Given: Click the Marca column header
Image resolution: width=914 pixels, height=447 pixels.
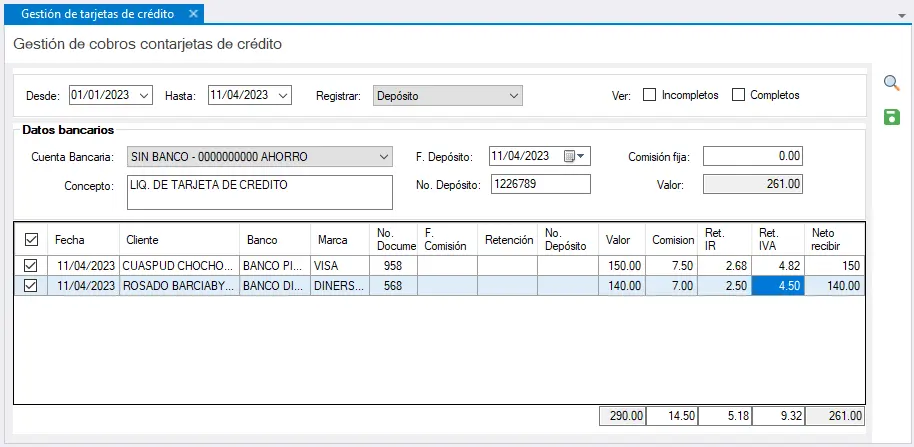Looking at the screenshot, I should coord(340,240).
